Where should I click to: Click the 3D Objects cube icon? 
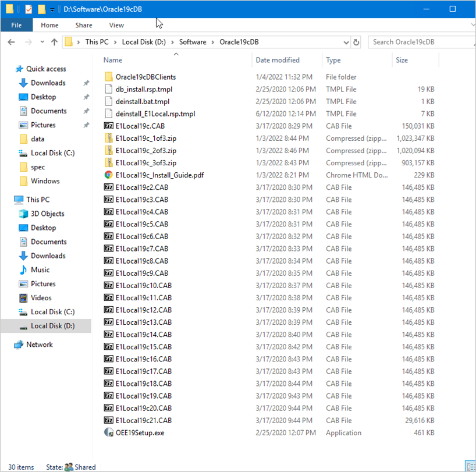tap(23, 214)
